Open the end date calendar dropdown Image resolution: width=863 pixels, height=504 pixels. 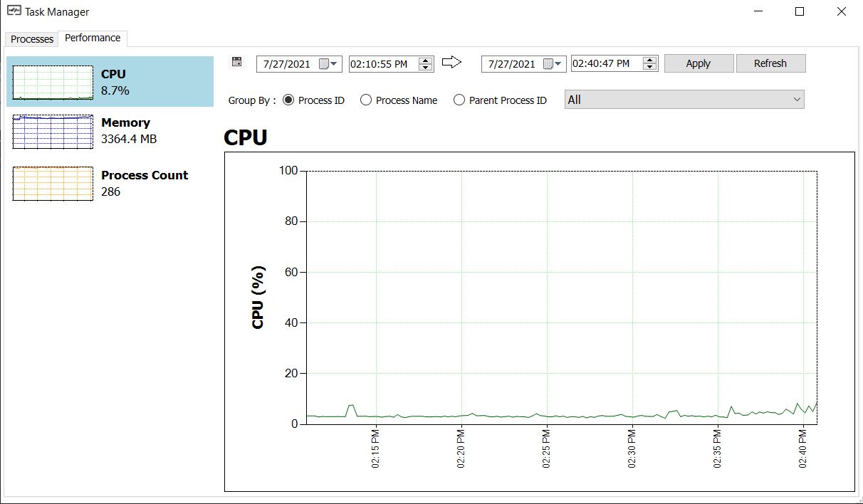(x=559, y=63)
